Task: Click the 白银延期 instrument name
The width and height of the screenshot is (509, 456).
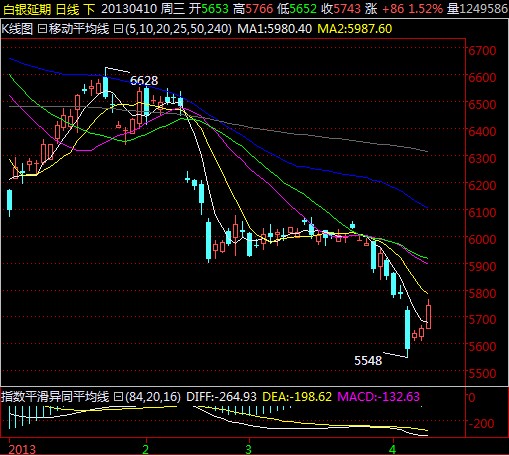Action: [x=27, y=9]
